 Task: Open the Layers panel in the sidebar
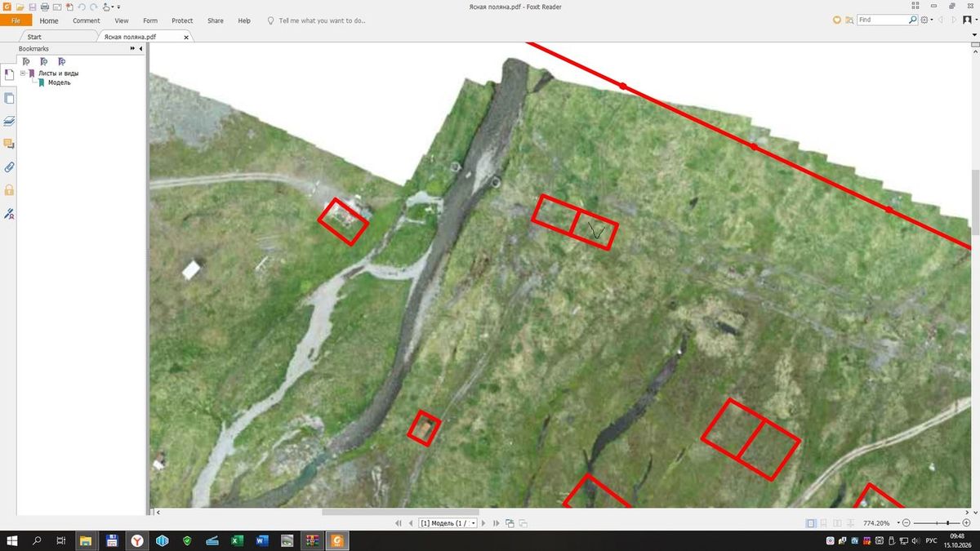pyautogui.click(x=9, y=121)
